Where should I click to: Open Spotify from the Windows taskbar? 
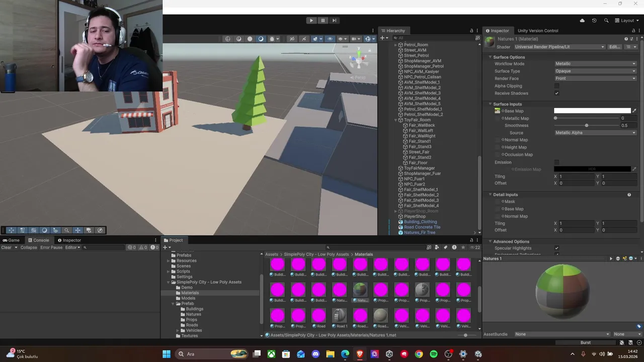tap(434, 354)
